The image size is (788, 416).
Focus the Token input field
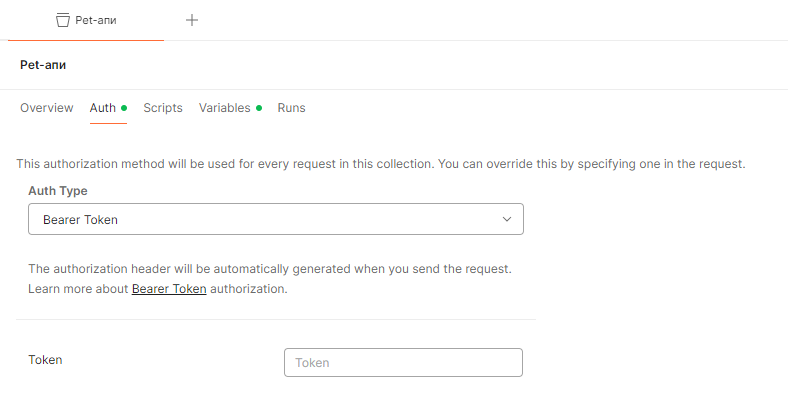click(x=403, y=362)
